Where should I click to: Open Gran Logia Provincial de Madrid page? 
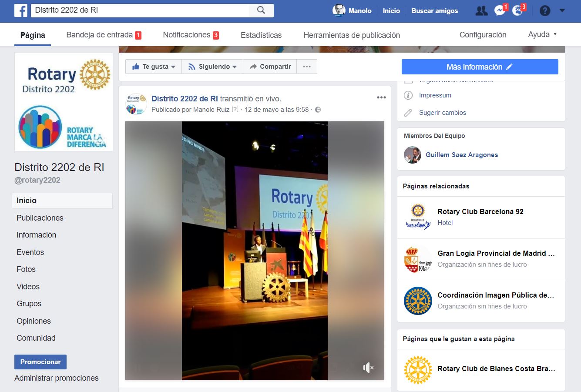[496, 254]
